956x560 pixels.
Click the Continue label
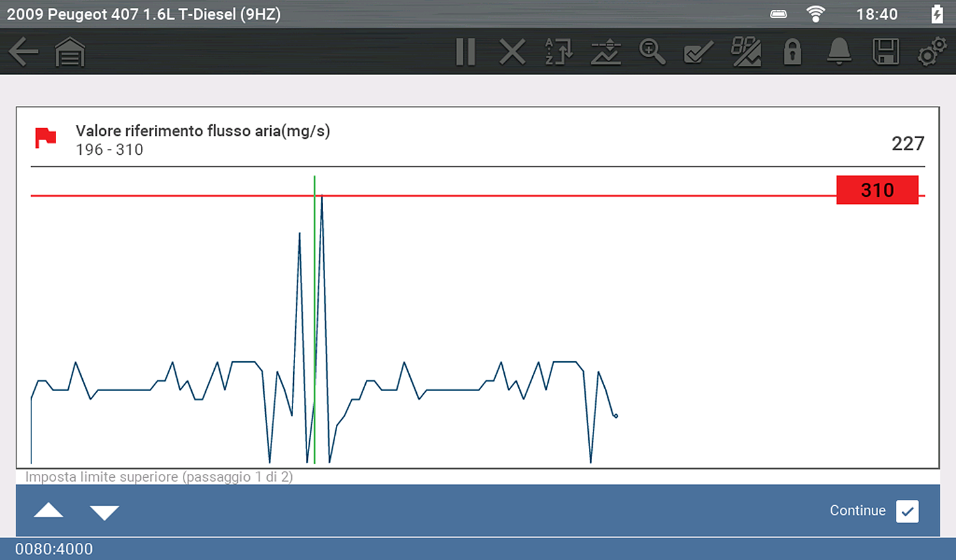[x=857, y=511]
